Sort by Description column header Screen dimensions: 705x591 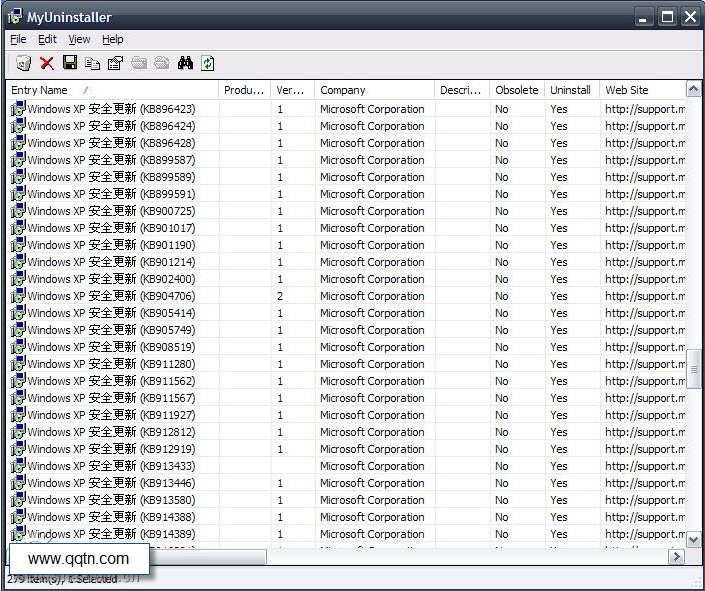pos(462,90)
